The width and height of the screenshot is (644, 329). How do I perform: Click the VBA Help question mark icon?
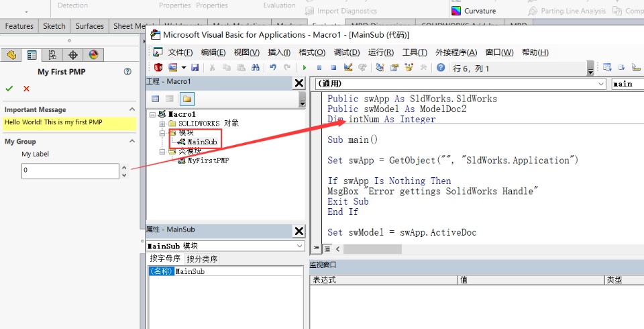click(441, 67)
